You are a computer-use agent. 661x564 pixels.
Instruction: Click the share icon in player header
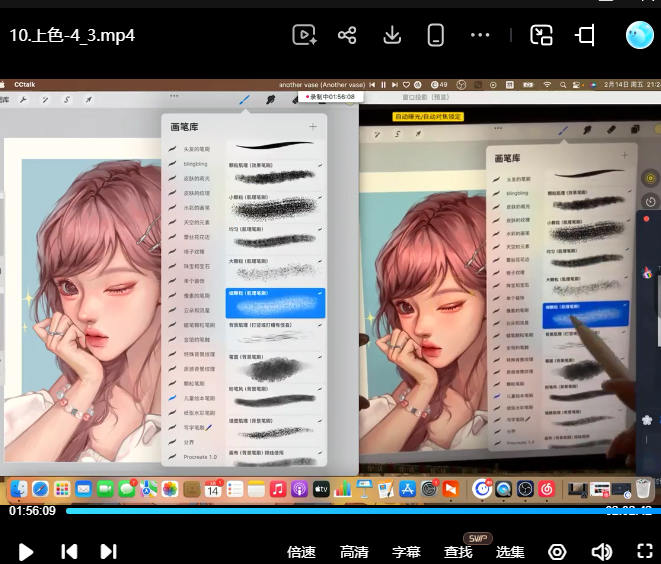(x=347, y=35)
